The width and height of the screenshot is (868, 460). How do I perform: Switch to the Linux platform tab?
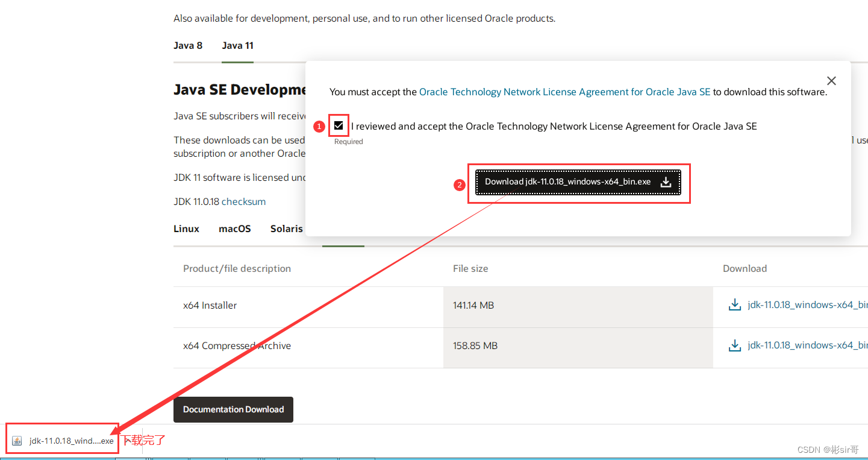click(x=186, y=229)
